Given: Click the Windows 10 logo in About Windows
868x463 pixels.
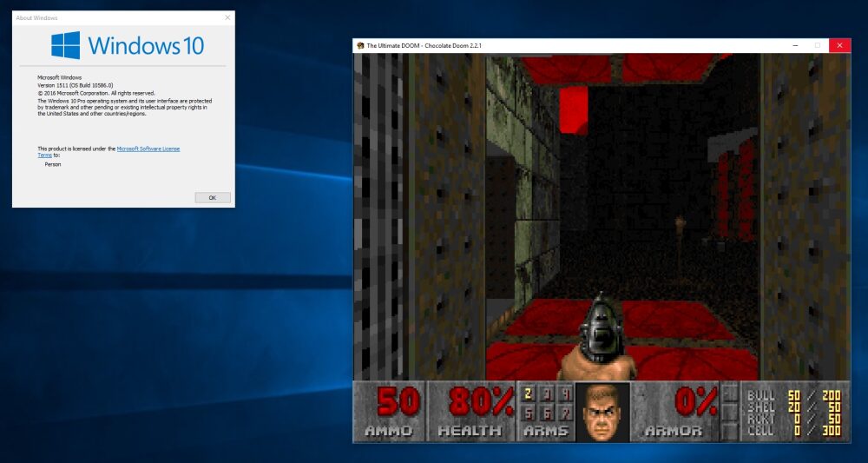Looking at the screenshot, I should (128, 45).
